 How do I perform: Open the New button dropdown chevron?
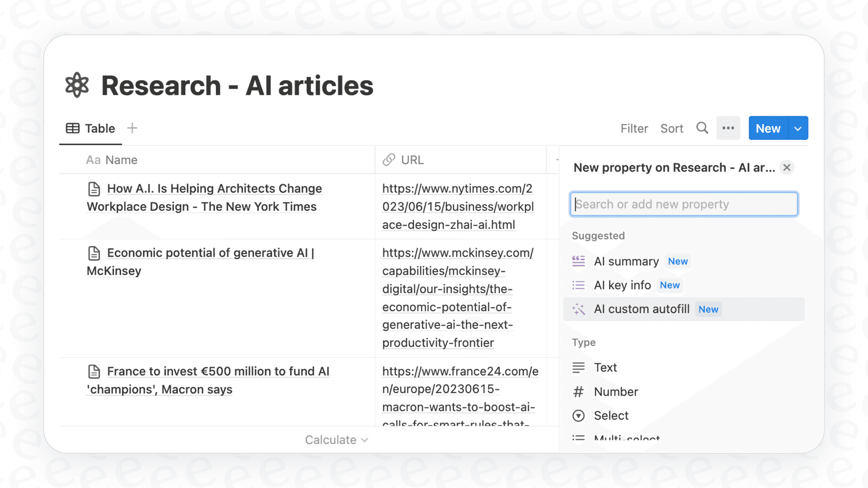(798, 128)
